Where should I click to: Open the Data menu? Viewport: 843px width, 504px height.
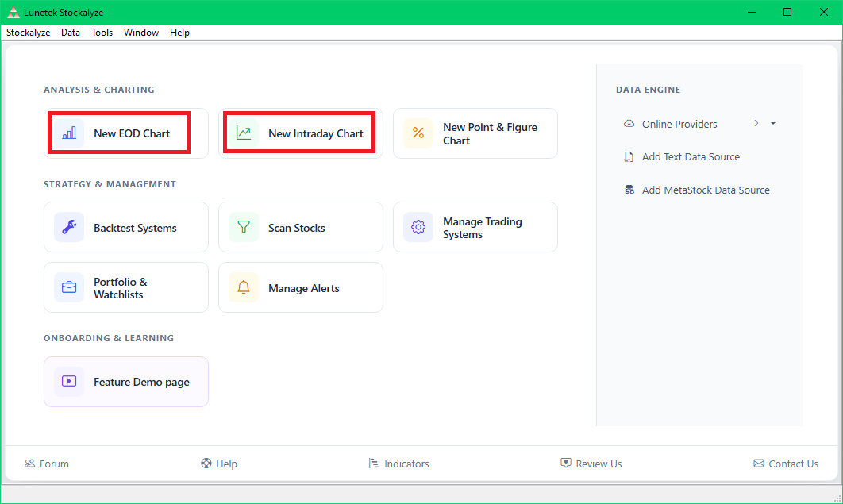point(71,33)
